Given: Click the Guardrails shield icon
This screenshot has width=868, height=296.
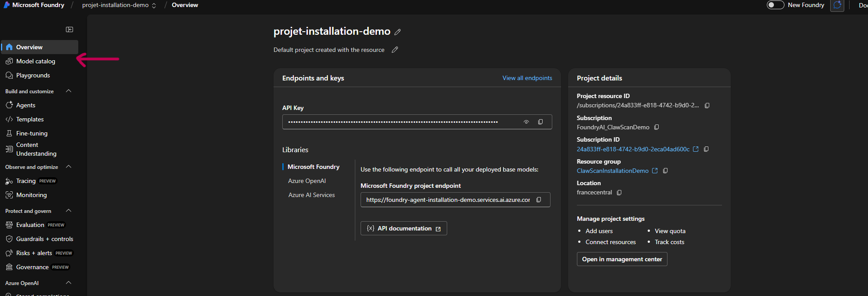Looking at the screenshot, I should (9, 239).
